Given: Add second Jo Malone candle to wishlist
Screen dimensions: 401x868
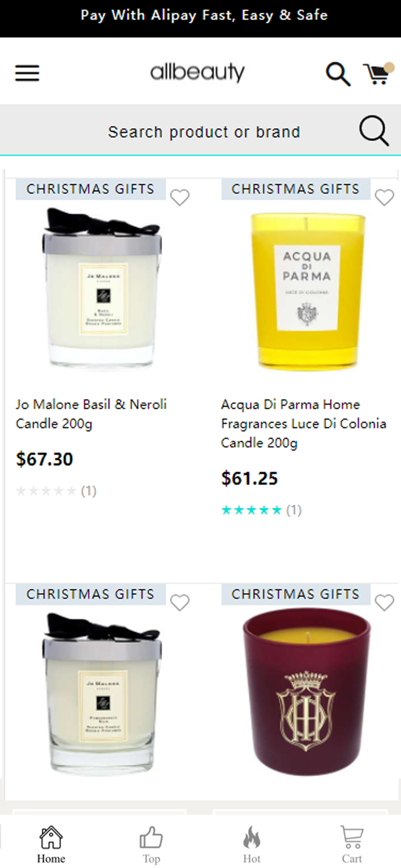Looking at the screenshot, I should pos(180,602).
